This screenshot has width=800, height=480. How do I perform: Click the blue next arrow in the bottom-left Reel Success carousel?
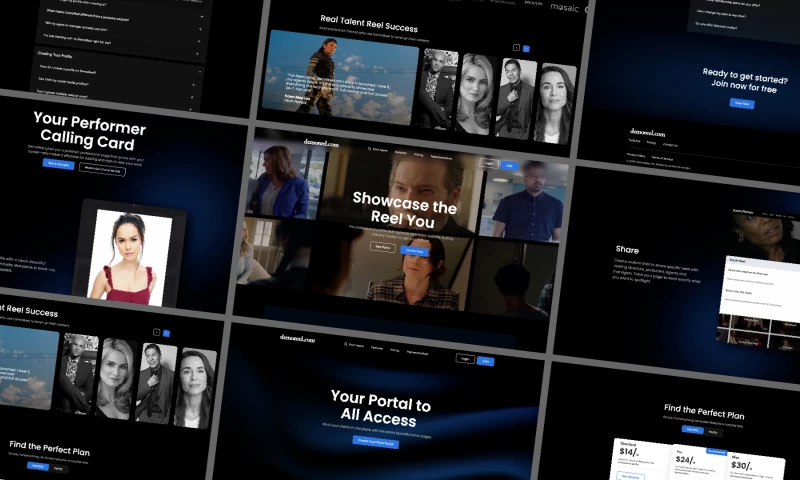click(166, 334)
